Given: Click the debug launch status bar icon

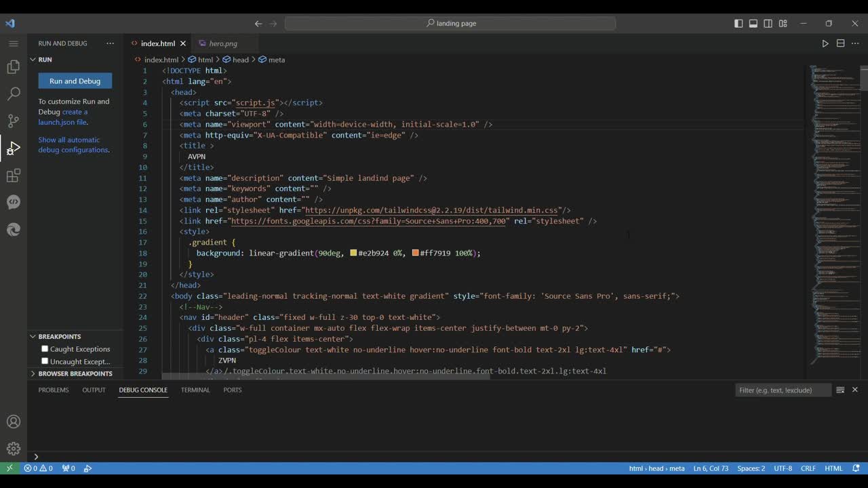Looking at the screenshot, I should [87, 468].
